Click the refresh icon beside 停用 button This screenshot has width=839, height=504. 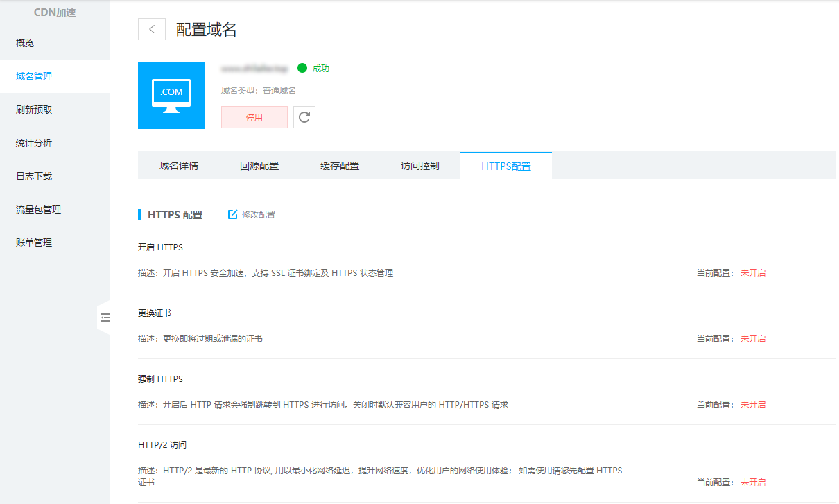[x=304, y=117]
